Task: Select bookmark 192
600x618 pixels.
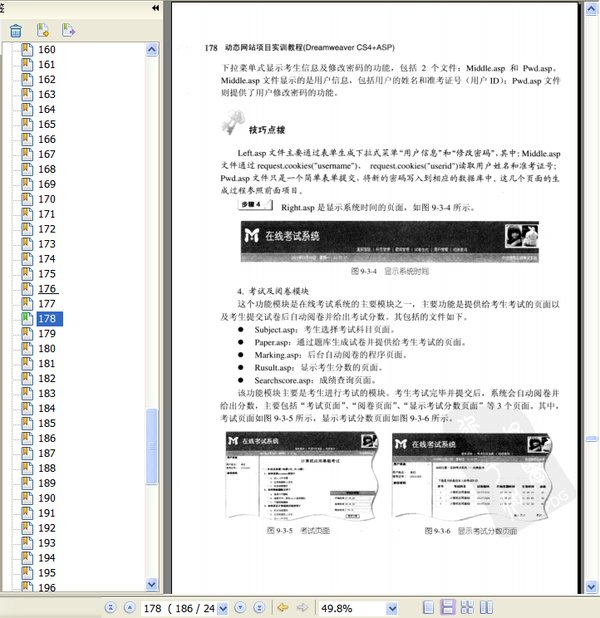Action: tap(47, 528)
